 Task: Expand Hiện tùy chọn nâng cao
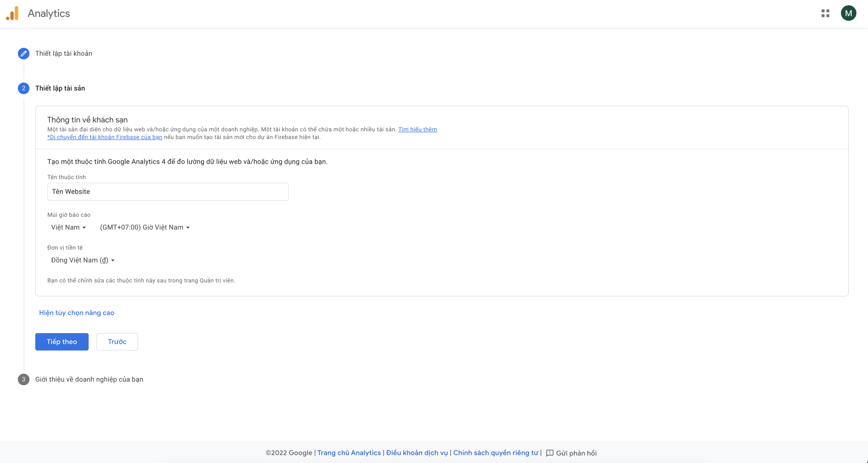(77, 313)
